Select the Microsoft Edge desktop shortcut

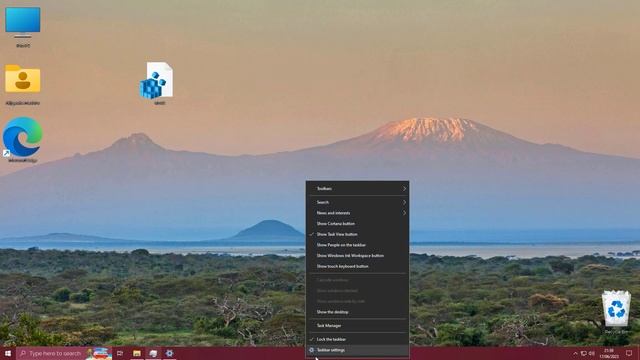coord(23,140)
